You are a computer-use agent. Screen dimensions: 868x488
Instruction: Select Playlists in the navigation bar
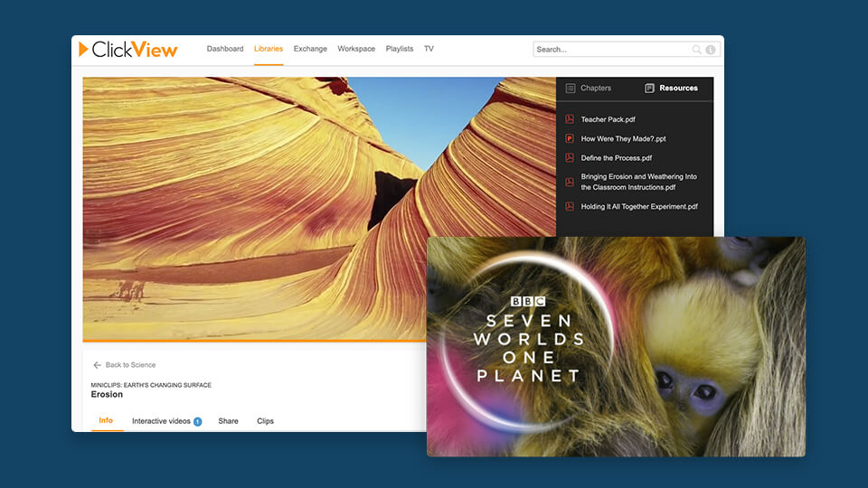pyautogui.click(x=400, y=49)
